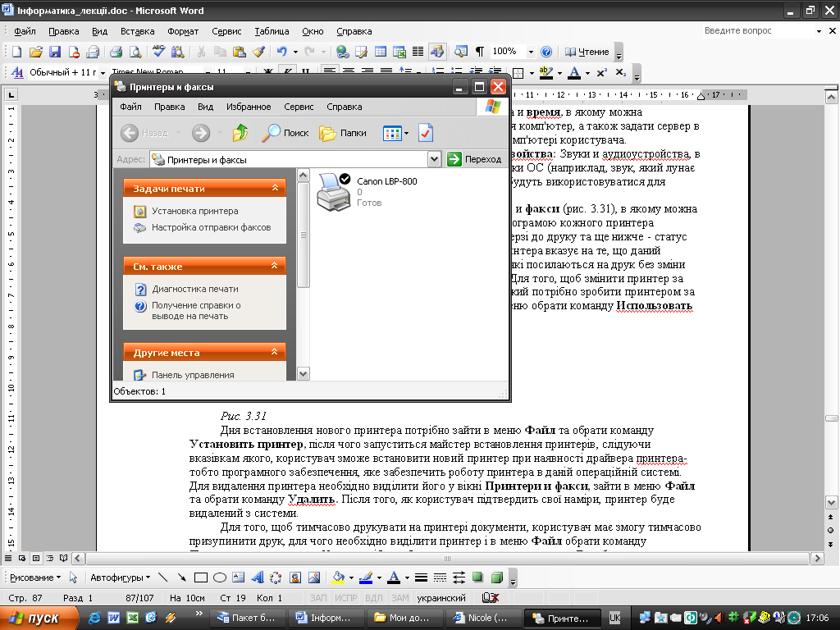Click the UK language indicator in taskbar
The width and height of the screenshot is (840, 630).
point(614,618)
